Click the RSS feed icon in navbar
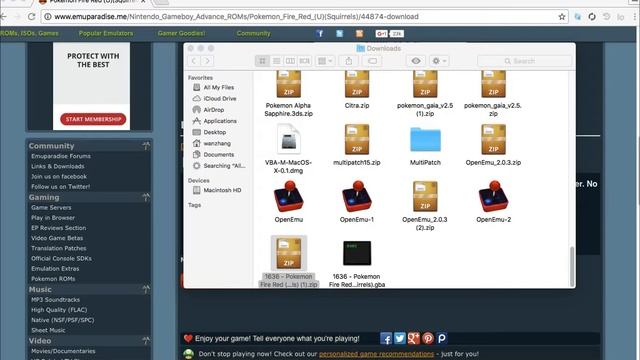Viewport: 640px width, 360px height. [359, 33]
